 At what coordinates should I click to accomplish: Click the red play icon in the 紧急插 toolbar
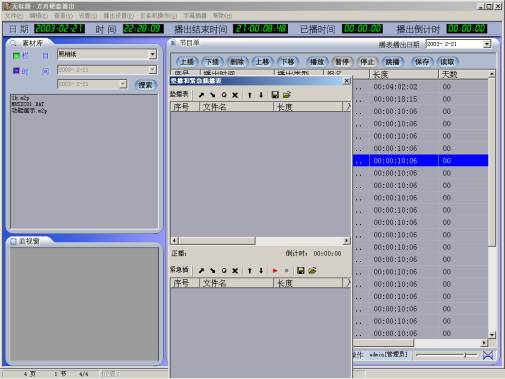point(275,271)
